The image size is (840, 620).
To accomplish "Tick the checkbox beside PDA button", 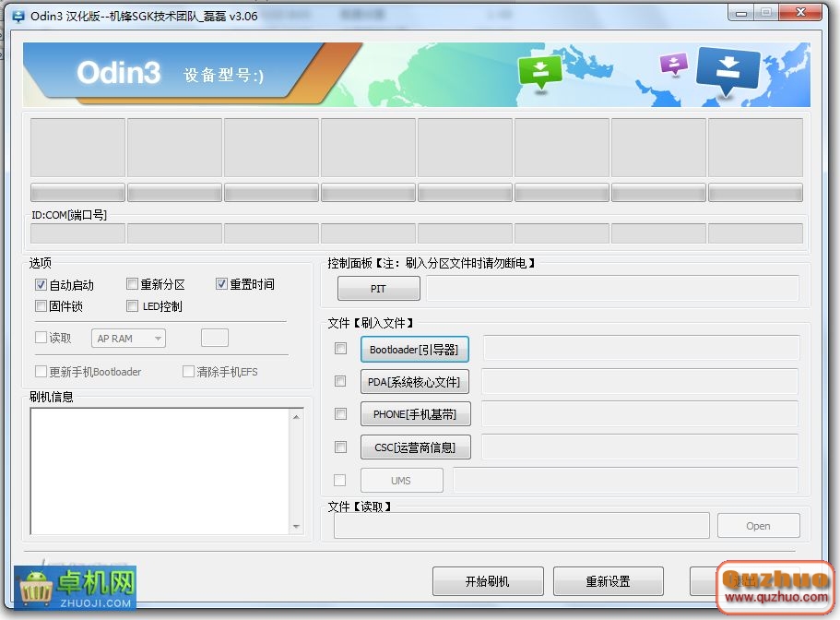I will click(340, 381).
